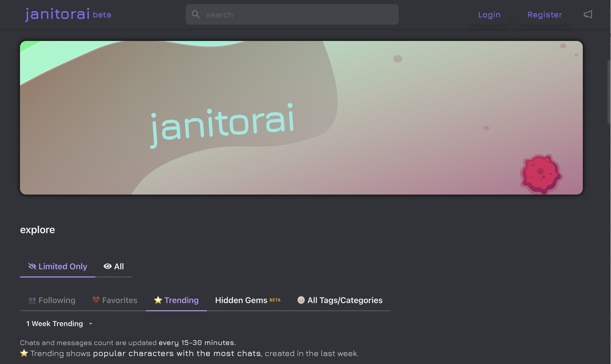Focus the search input field
Image resolution: width=611 pixels, height=364 pixels.
point(292,14)
